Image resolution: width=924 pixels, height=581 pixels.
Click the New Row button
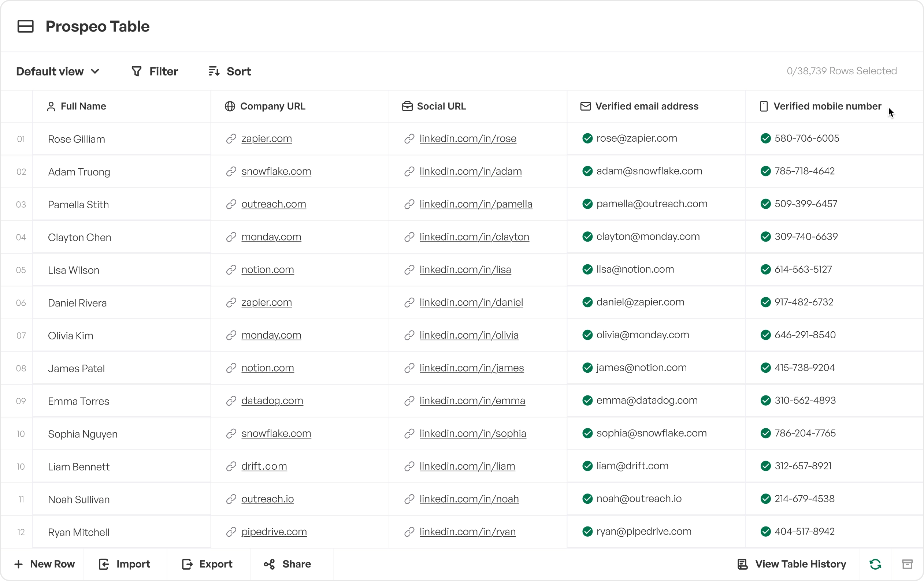pos(45,564)
